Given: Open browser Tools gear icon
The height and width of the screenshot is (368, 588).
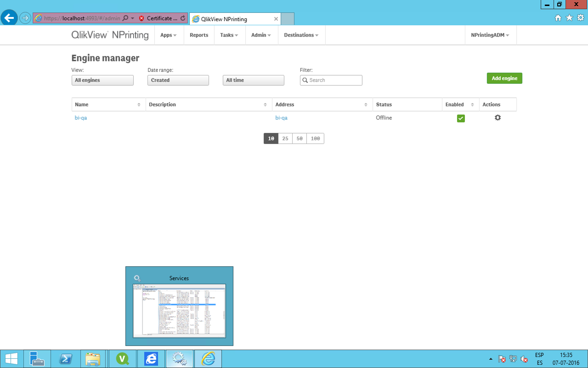Looking at the screenshot, I should [x=581, y=18].
